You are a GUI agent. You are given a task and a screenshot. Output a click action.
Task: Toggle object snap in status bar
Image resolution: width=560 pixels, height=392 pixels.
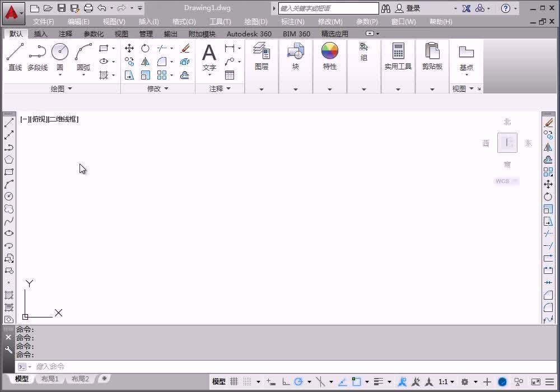[x=356, y=382]
